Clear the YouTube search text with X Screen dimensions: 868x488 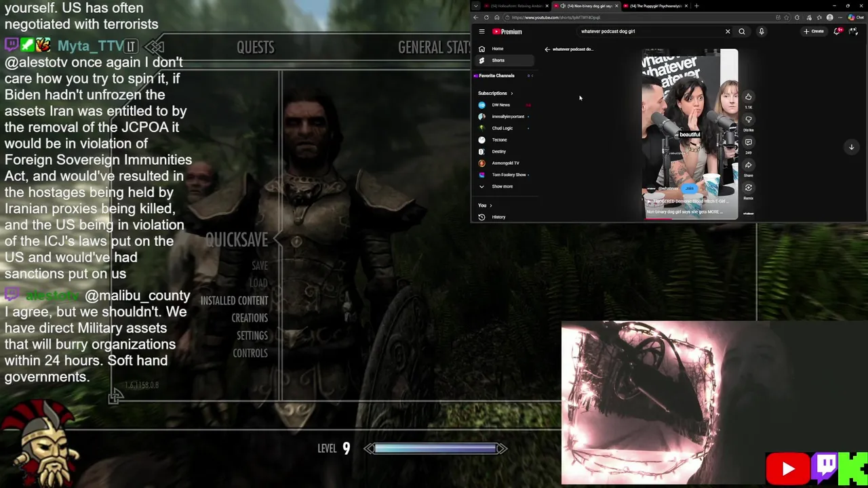tap(728, 31)
